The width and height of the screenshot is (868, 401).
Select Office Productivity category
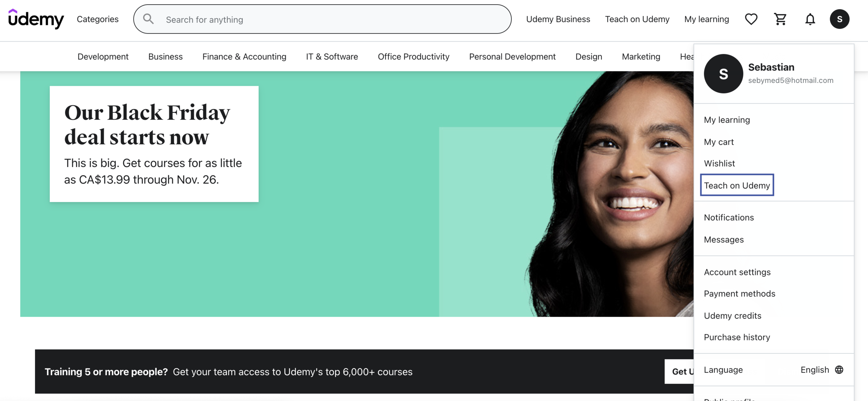pos(414,57)
